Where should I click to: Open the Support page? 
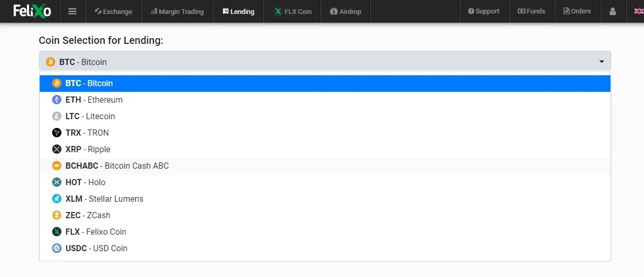pos(484,11)
